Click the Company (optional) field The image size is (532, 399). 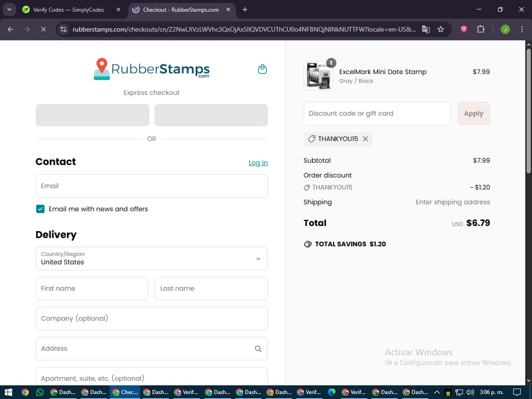click(152, 318)
